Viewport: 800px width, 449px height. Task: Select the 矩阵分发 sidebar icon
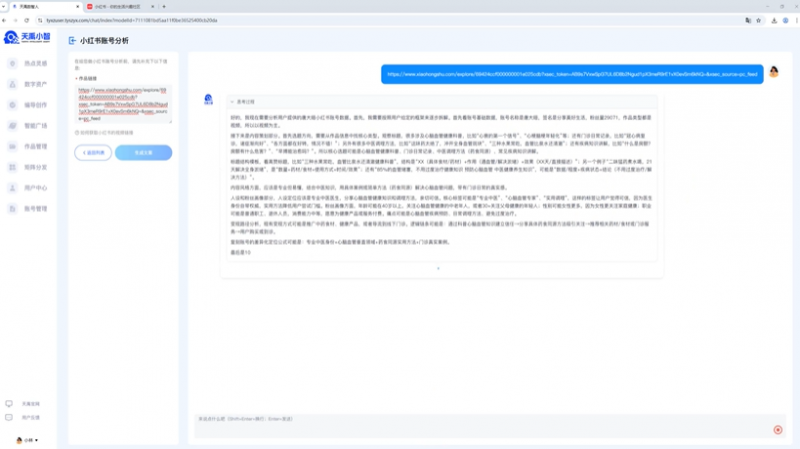click(10, 167)
